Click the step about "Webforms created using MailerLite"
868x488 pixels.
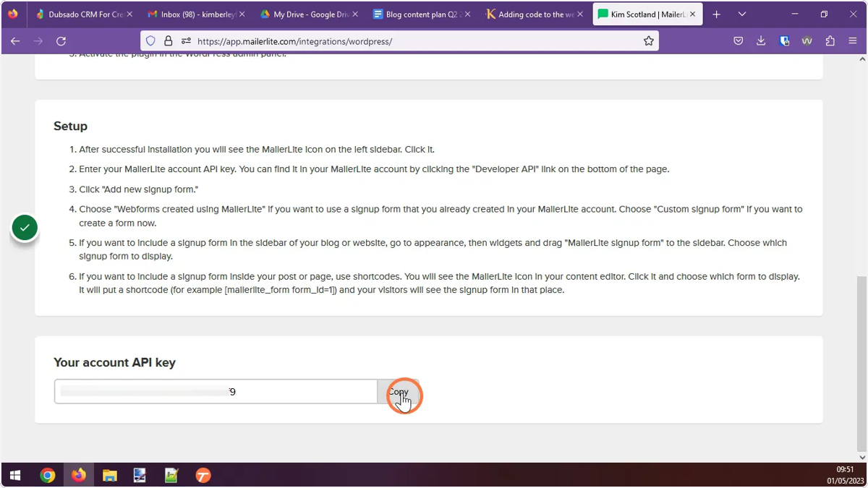[x=441, y=216]
